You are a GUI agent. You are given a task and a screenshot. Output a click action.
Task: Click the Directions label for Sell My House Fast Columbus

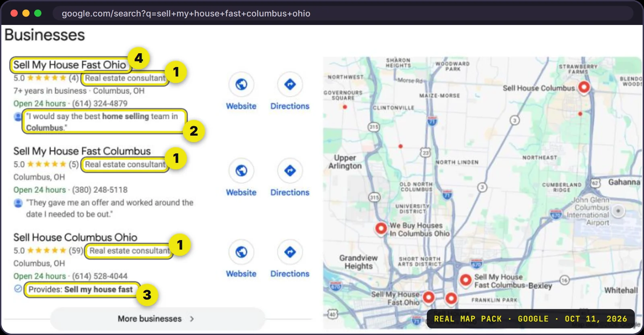(290, 192)
